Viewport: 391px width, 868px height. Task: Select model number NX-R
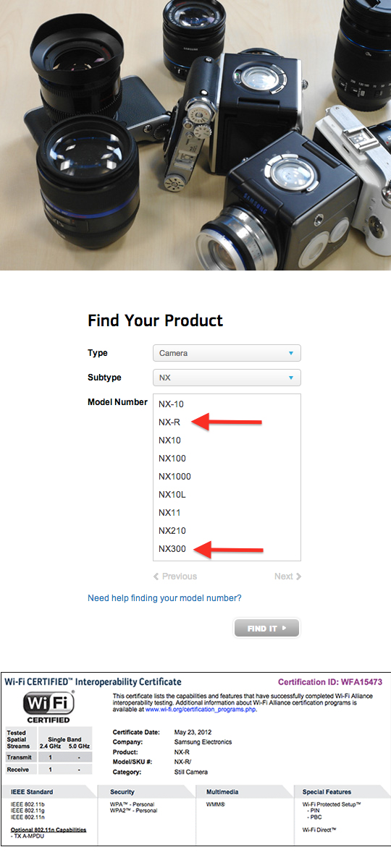tap(169, 422)
